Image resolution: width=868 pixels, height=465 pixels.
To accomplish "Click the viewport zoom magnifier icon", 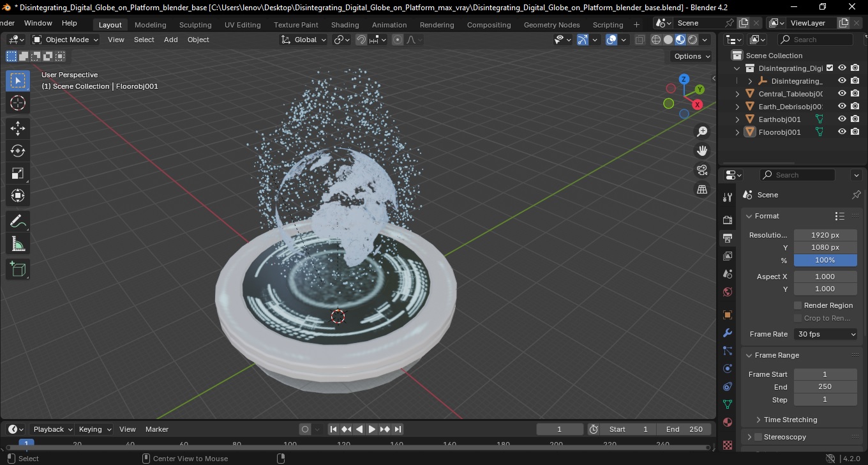I will pyautogui.click(x=702, y=132).
